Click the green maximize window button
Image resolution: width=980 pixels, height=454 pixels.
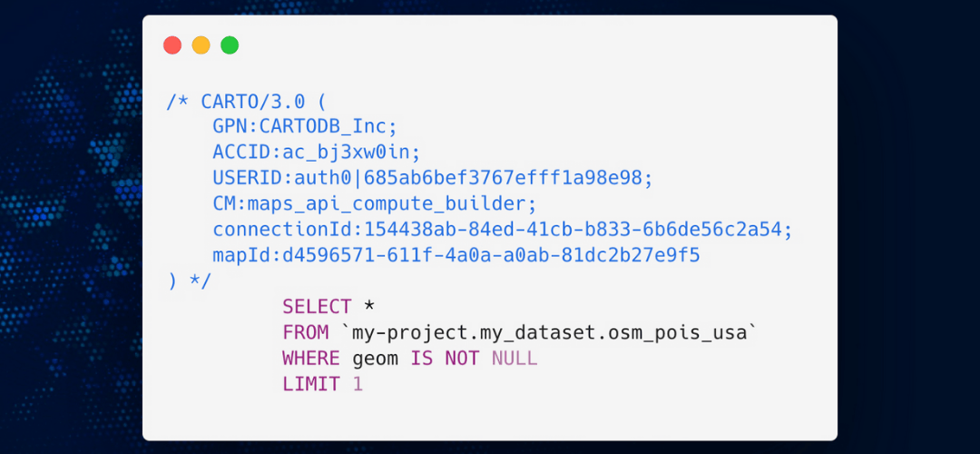(230, 45)
